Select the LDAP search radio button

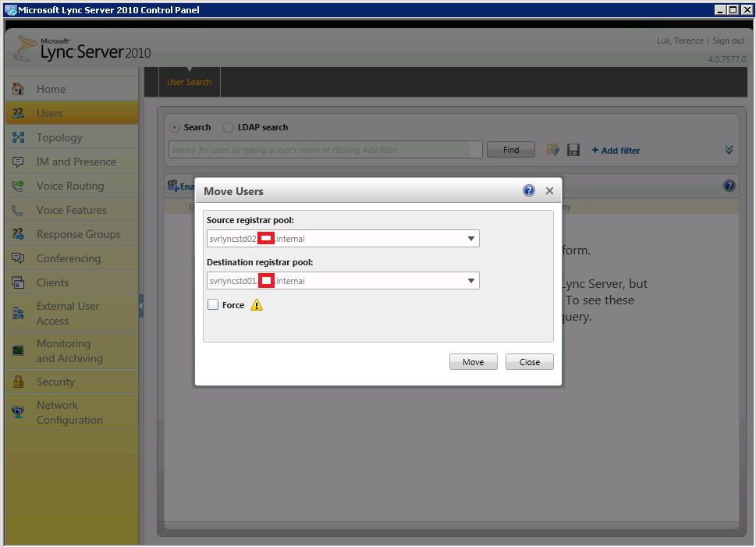[x=229, y=127]
